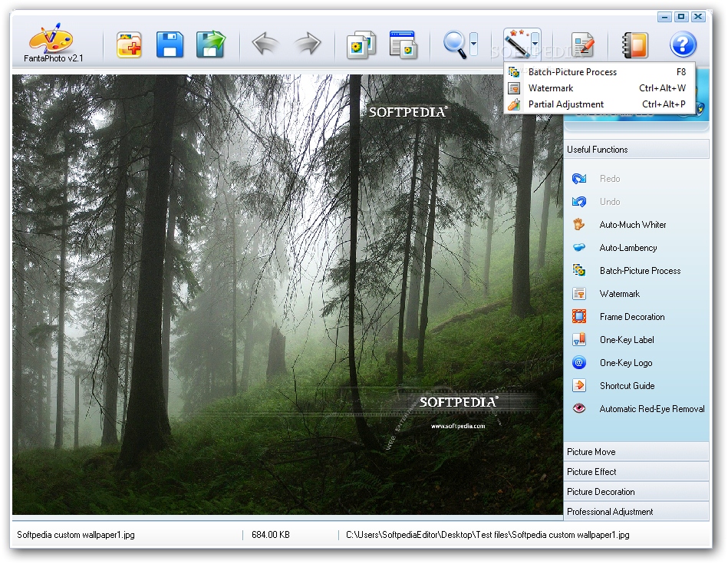The height and width of the screenshot is (564, 728).
Task: Open a picture with the folder icon
Action: (129, 45)
